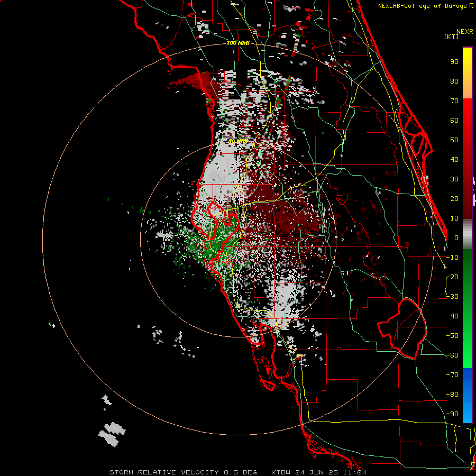Click the 100 NMI range ring label
This screenshot has width=476, height=476.
pos(238,43)
